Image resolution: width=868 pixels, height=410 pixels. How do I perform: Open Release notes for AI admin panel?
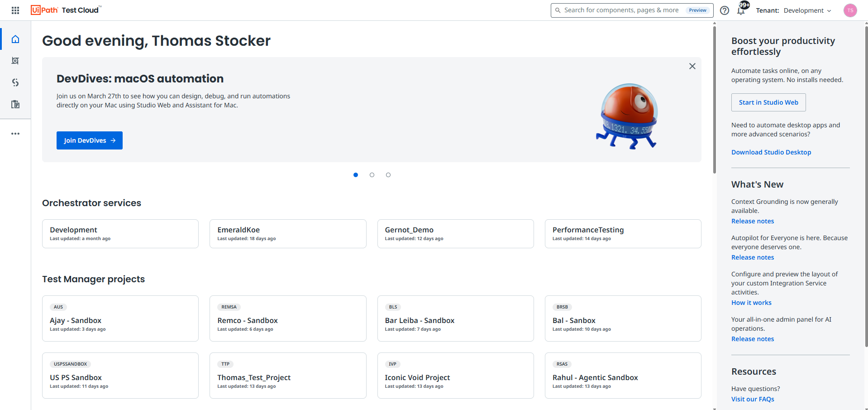753,339
